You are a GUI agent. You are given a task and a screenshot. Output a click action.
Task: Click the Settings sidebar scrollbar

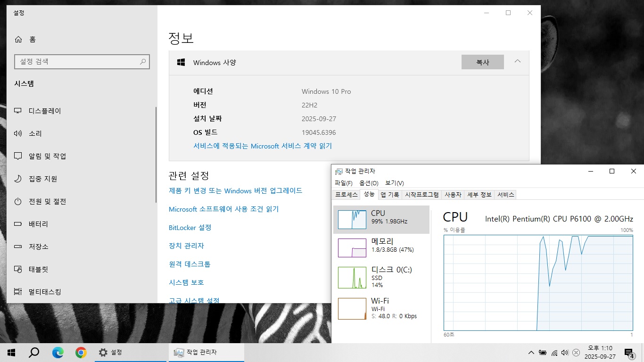pyautogui.click(x=156, y=156)
